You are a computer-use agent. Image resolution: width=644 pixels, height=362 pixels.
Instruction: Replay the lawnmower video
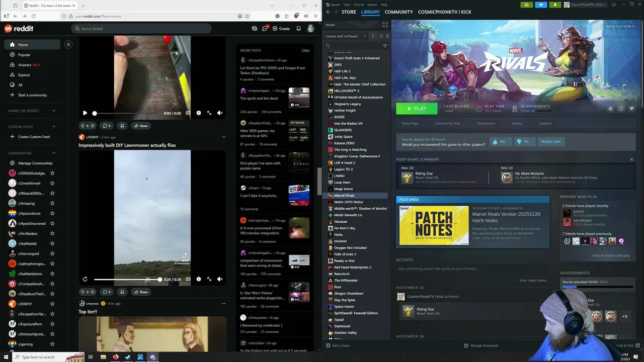pos(85,279)
